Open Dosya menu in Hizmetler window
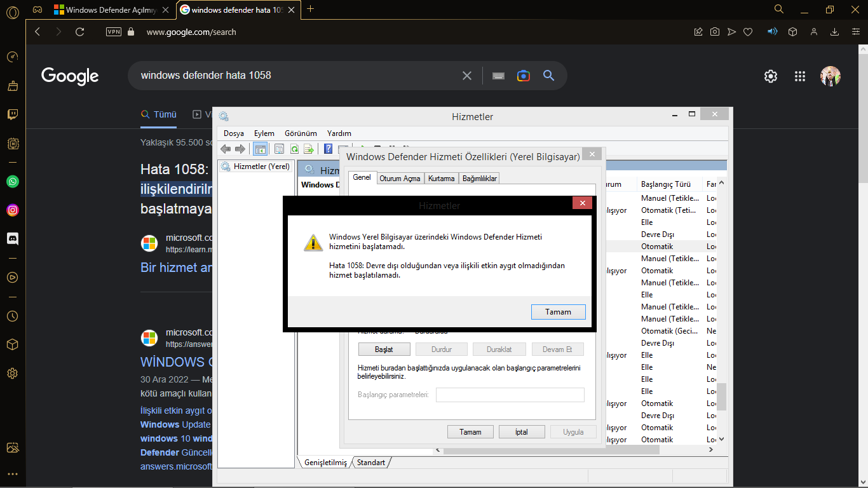The image size is (868, 488). [x=234, y=133]
